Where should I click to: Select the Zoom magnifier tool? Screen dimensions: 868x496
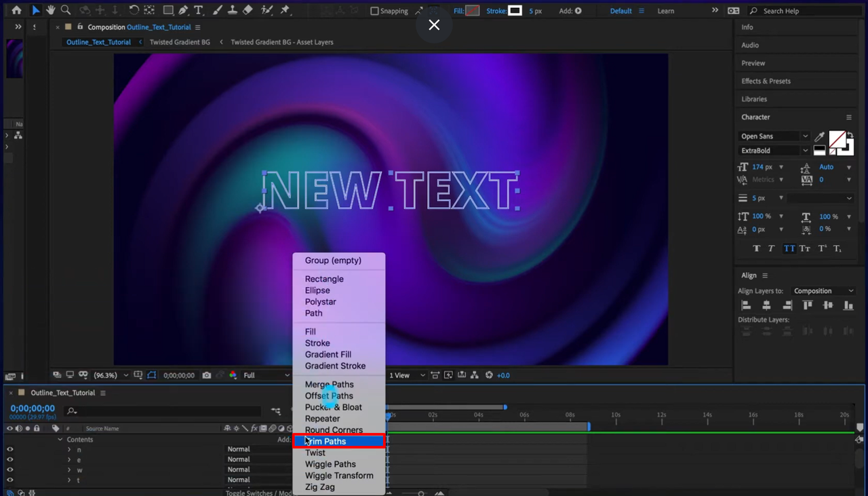coord(66,10)
